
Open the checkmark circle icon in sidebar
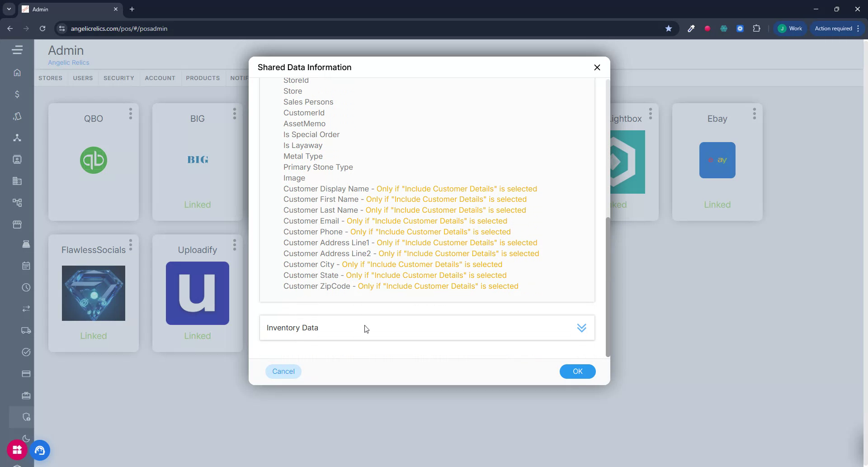click(26, 352)
